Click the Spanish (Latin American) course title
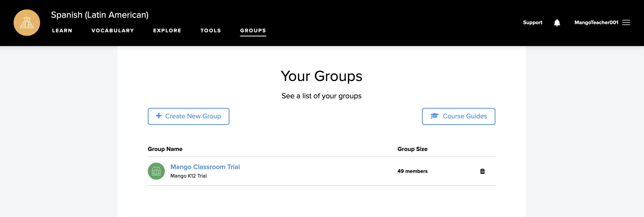Image resolution: width=644 pixels, height=217 pixels. (100, 15)
